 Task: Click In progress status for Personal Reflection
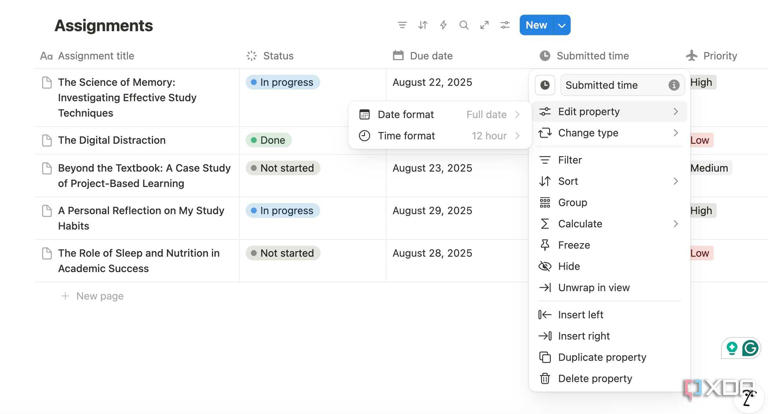point(283,211)
